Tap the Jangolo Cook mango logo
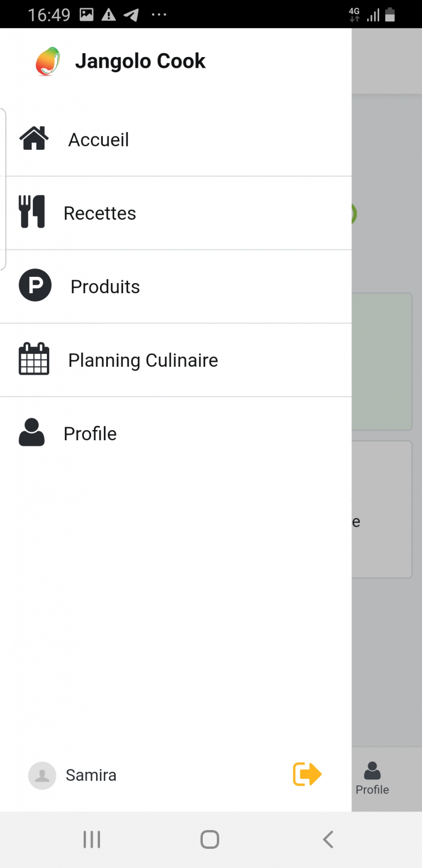The height and width of the screenshot is (868, 422). coord(47,61)
